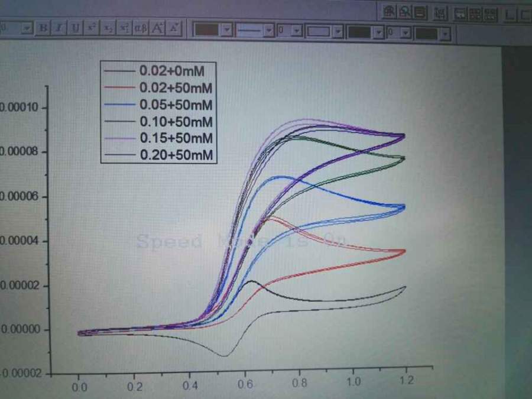Click first graph toolbar icon with magnifier

389,12
